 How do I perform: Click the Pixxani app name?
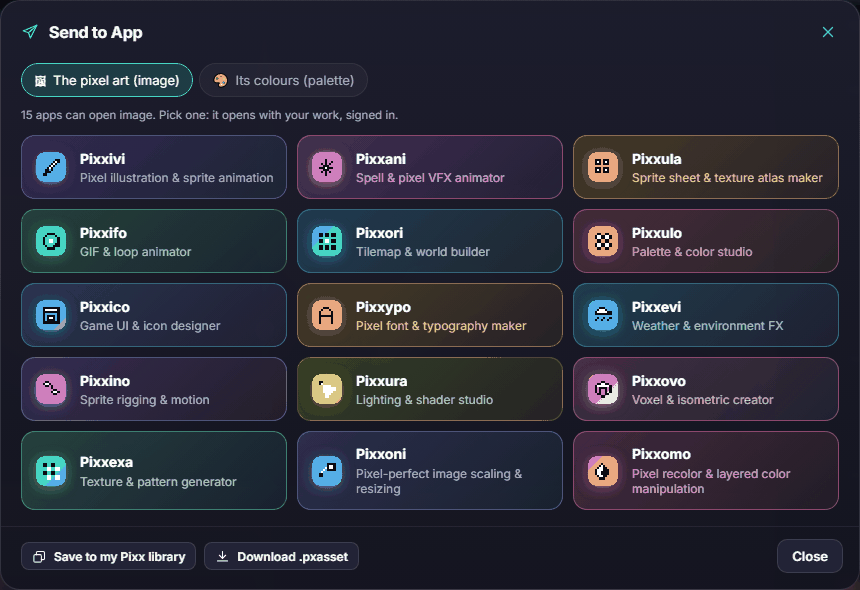point(381,159)
